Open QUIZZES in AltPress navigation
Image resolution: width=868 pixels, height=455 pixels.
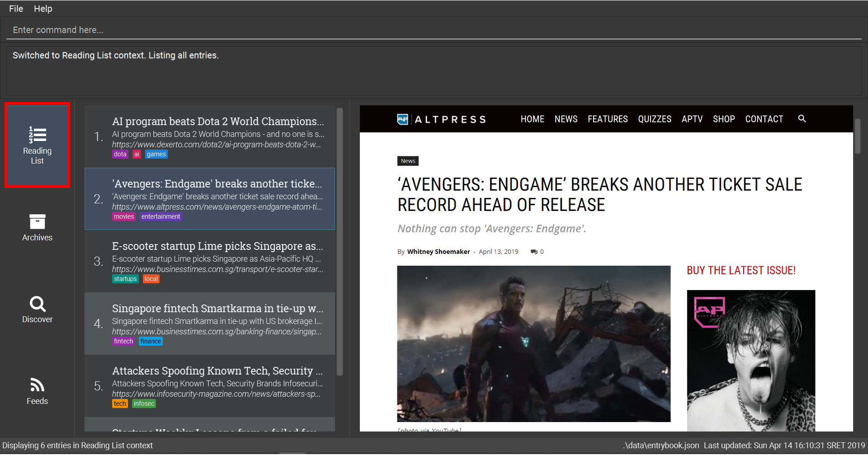(x=655, y=119)
